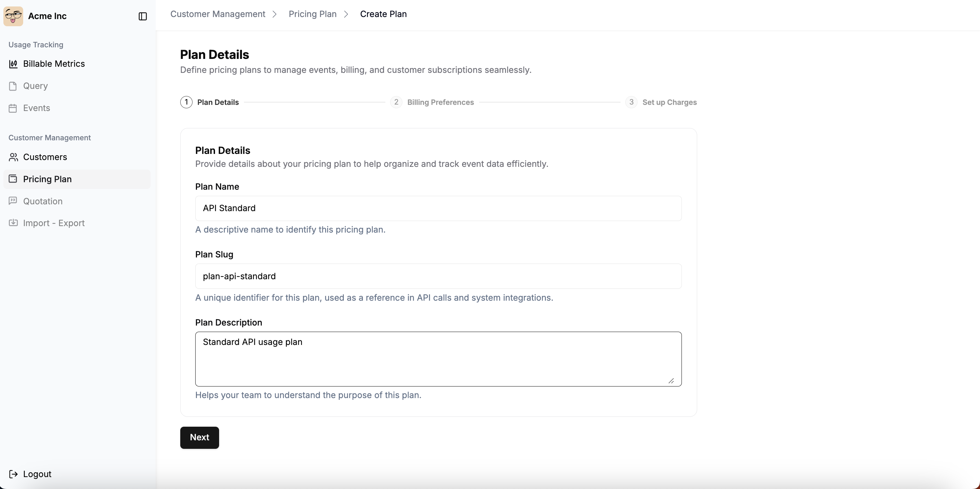Screen dimensions: 980x489
Task: Toggle the sidebar collapse icon
Action: click(x=143, y=16)
